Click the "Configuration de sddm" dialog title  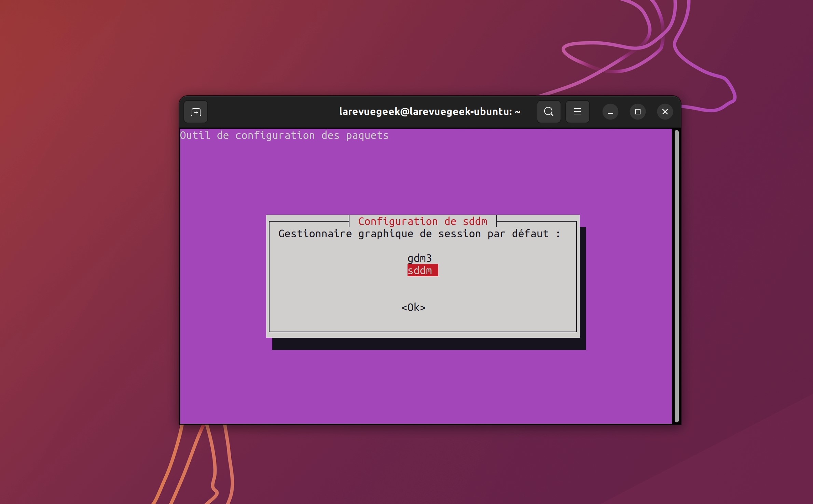pyautogui.click(x=423, y=221)
